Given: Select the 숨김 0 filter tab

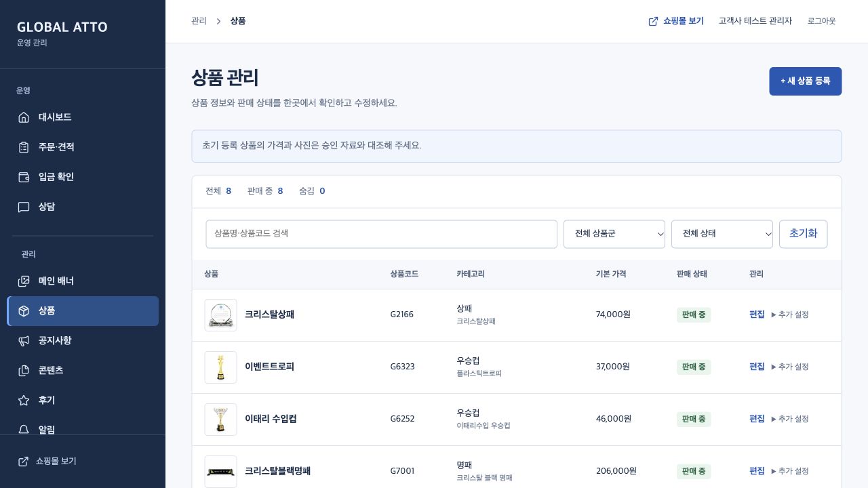Looking at the screenshot, I should [x=312, y=191].
